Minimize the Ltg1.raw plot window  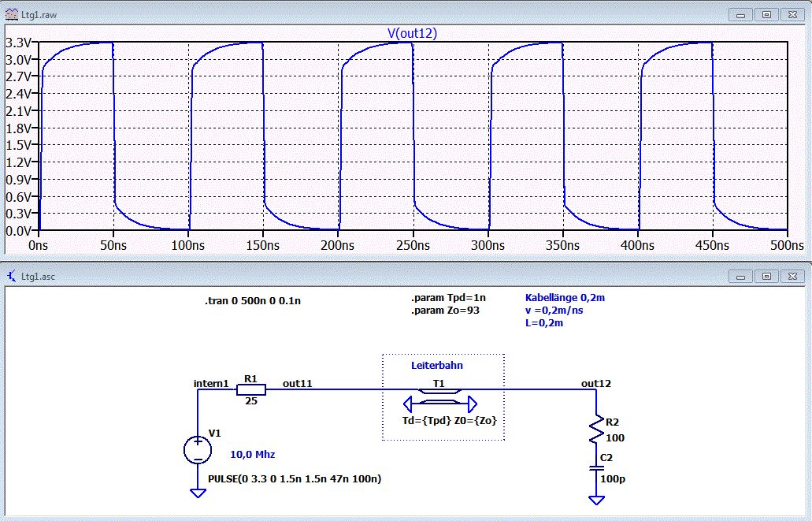[x=740, y=15]
